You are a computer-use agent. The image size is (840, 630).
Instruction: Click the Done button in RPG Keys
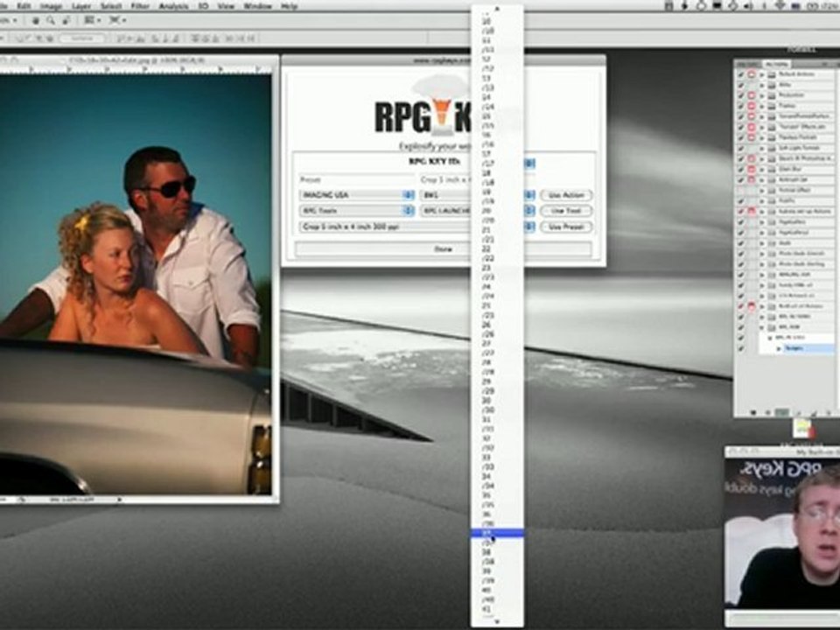[x=443, y=249]
